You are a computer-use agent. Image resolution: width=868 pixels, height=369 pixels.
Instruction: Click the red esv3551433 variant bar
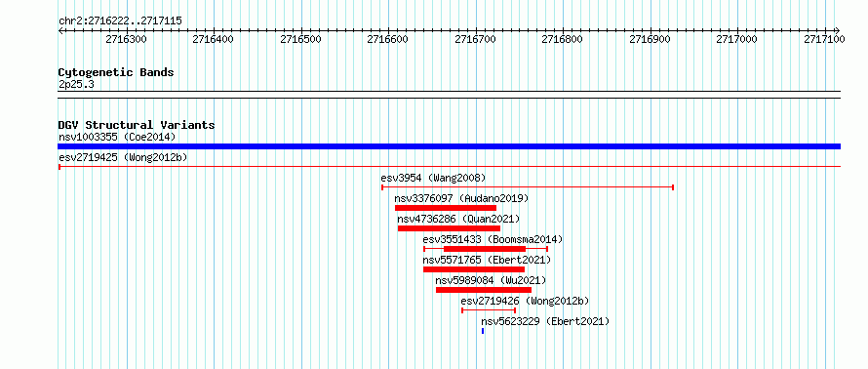click(x=485, y=249)
